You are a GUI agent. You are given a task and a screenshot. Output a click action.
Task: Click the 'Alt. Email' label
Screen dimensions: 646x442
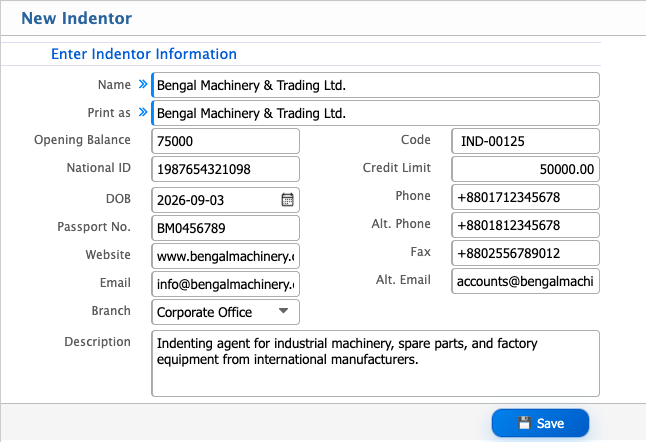pyautogui.click(x=403, y=280)
